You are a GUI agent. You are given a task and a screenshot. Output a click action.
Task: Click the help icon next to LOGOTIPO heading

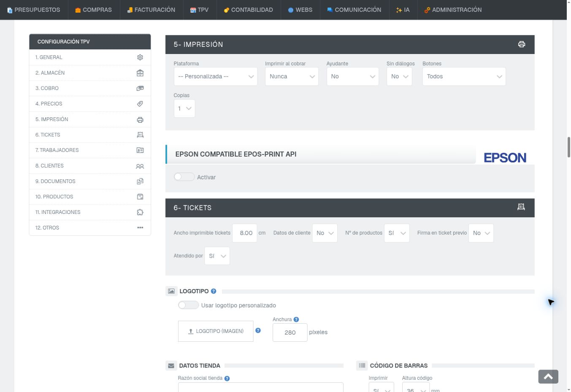click(214, 291)
